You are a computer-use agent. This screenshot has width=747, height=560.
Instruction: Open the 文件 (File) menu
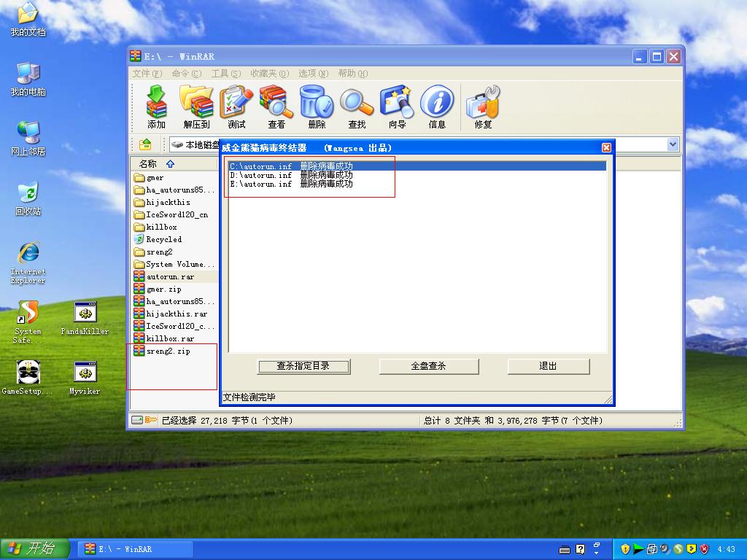click(147, 74)
